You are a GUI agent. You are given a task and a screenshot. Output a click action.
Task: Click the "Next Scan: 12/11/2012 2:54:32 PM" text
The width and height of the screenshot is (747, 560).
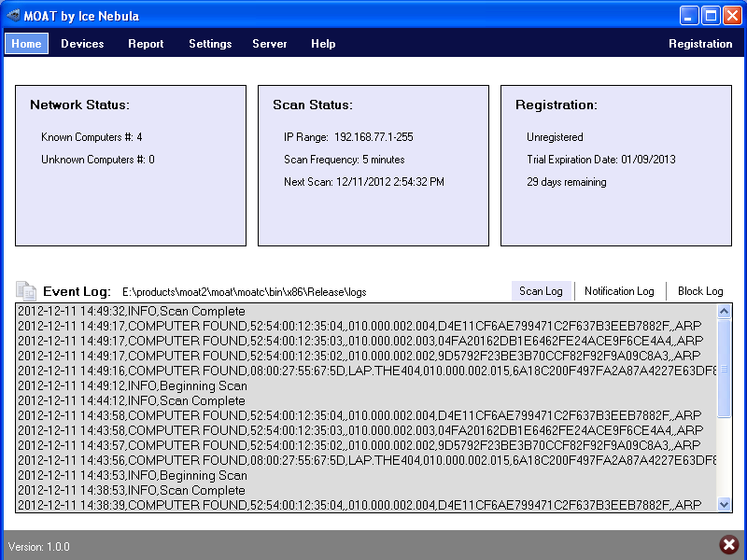pyautogui.click(x=364, y=182)
